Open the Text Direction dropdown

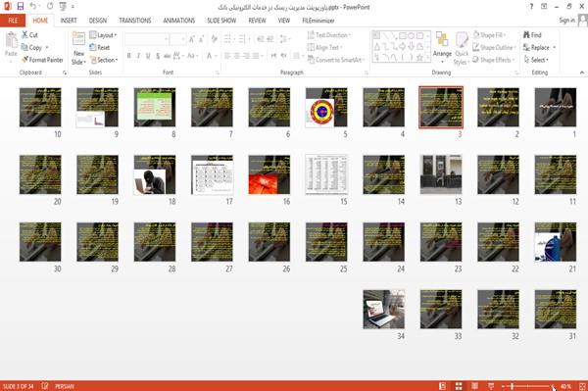click(329, 35)
